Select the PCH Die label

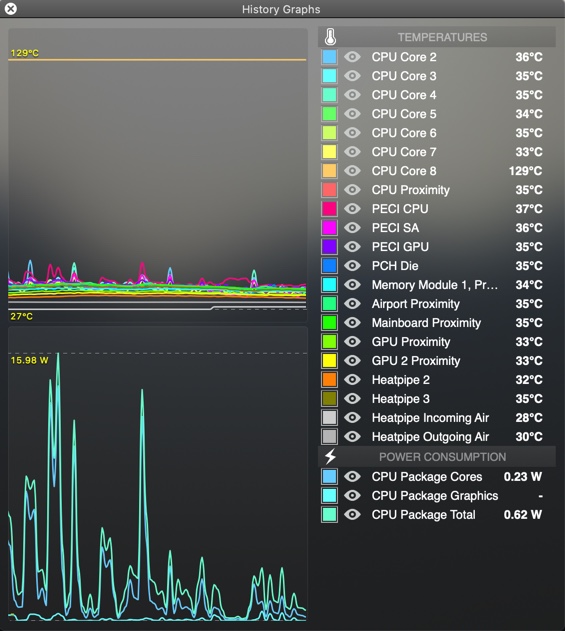(395, 266)
